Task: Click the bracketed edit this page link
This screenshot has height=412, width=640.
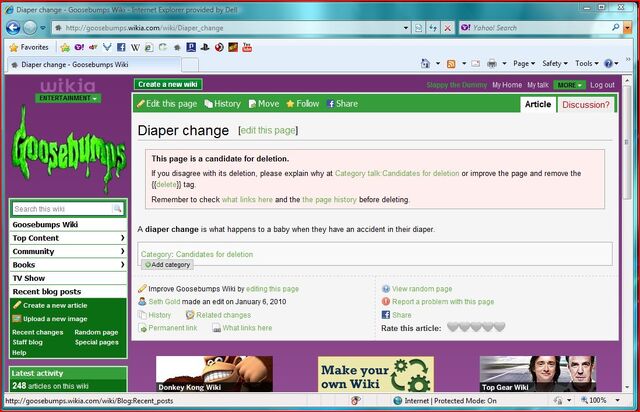Action: click(x=268, y=130)
